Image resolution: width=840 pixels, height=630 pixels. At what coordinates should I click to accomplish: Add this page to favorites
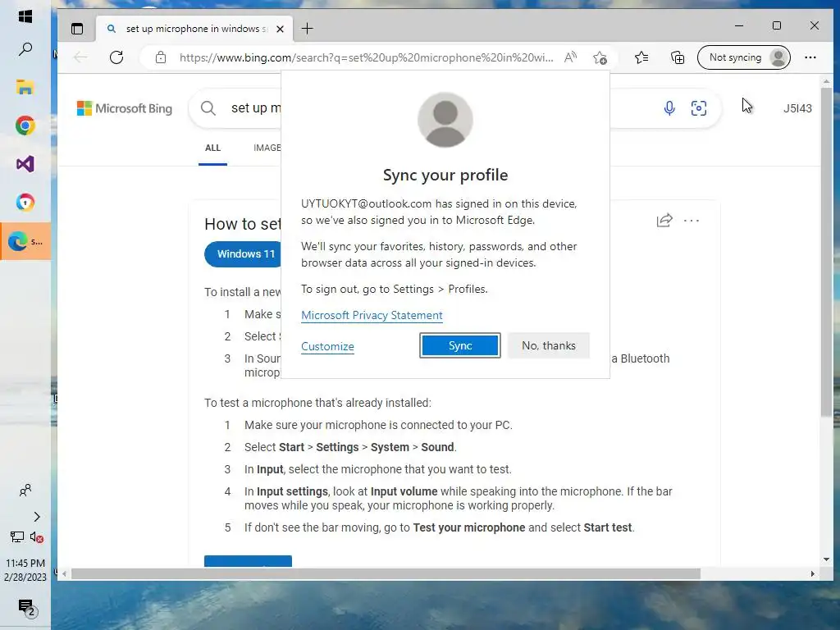pyautogui.click(x=600, y=57)
